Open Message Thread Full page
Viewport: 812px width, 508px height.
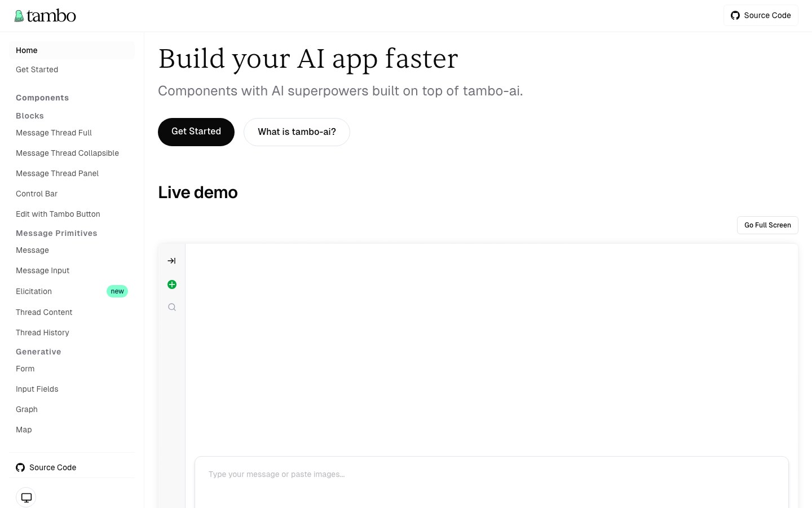[x=72, y=133]
